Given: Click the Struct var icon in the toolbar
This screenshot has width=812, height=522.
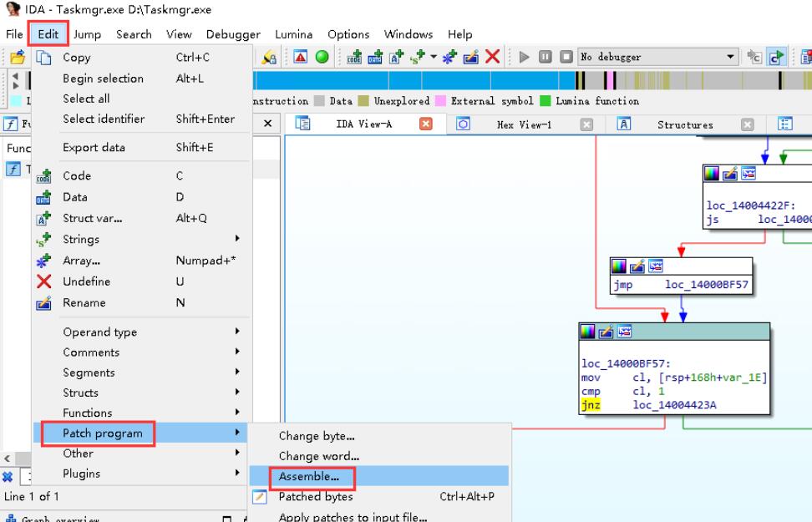Looking at the screenshot, I should coord(396,57).
